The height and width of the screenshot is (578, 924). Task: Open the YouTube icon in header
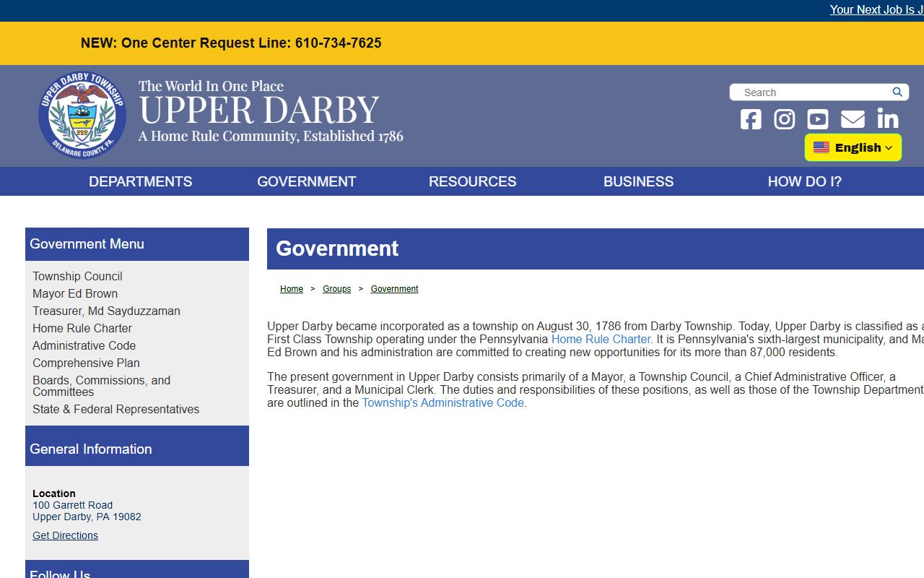click(x=818, y=119)
